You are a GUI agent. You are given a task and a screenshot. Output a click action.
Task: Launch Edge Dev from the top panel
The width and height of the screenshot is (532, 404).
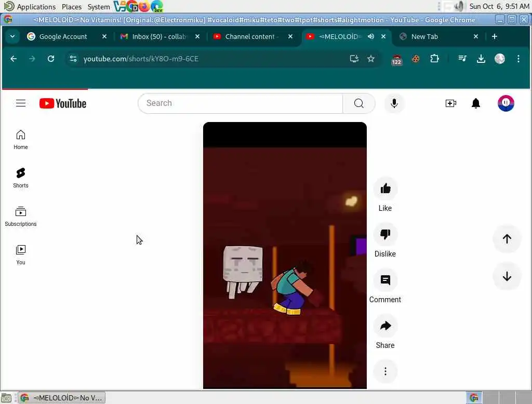(157, 6)
